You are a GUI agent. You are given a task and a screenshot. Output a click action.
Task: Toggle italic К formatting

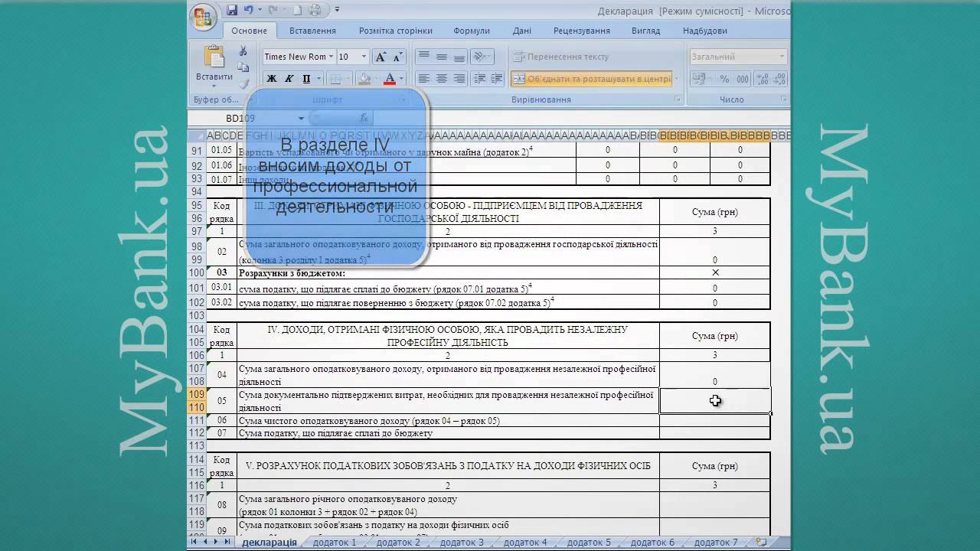(x=289, y=78)
